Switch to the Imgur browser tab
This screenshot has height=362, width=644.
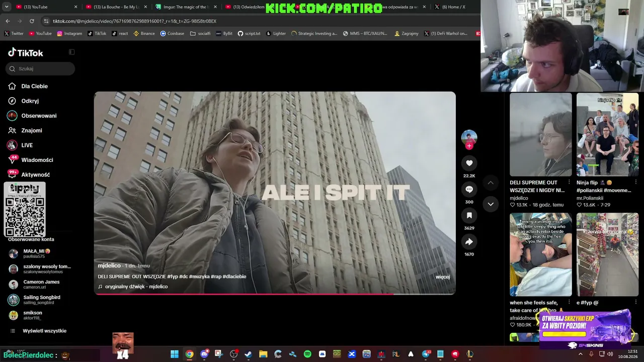[x=185, y=7]
